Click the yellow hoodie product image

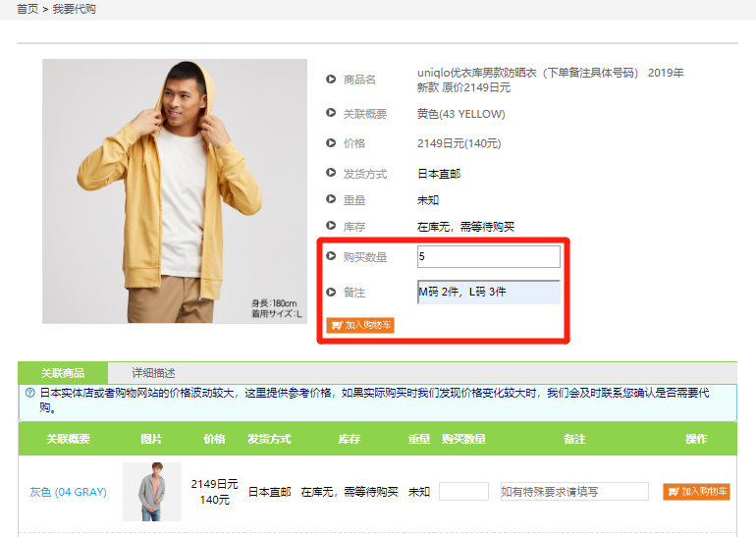(175, 191)
